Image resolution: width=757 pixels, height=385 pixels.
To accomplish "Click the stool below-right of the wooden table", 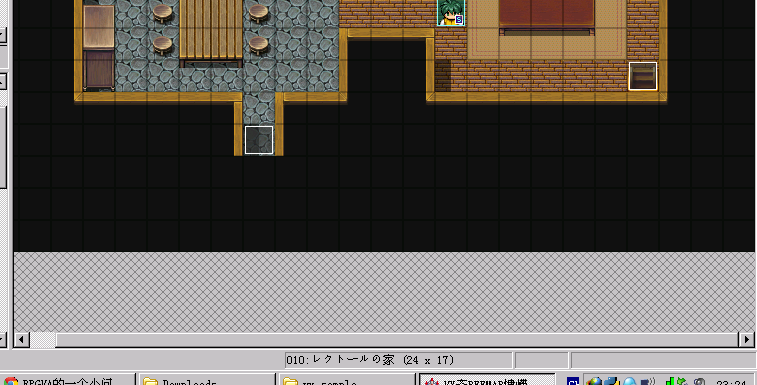I will pos(259,45).
